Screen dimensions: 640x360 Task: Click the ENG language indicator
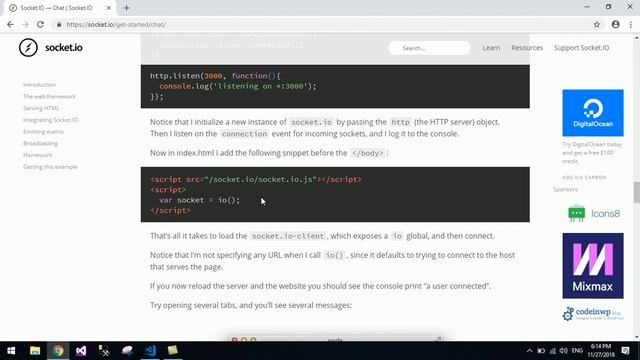[x=577, y=351]
